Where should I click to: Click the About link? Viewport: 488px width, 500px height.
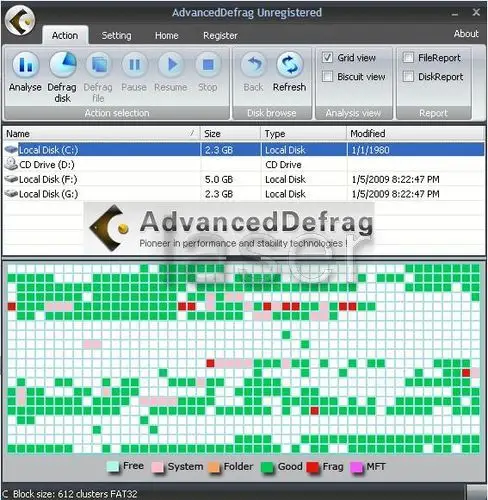466,34
